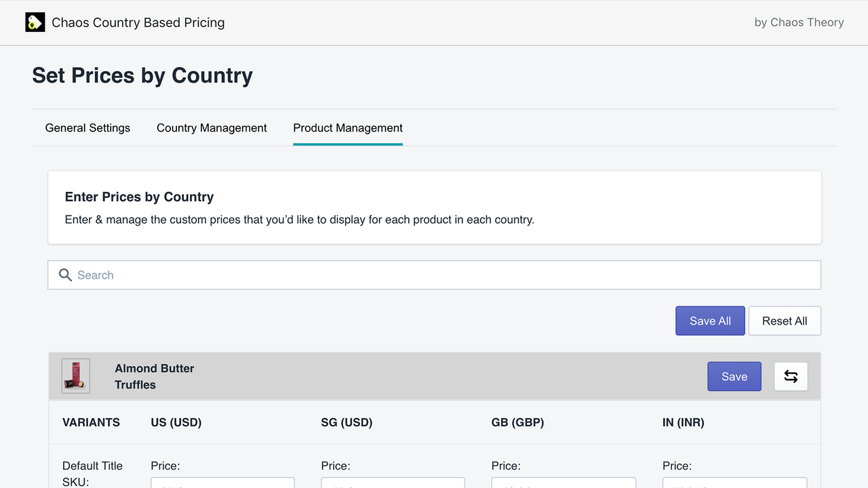
Task: Switch to the General Settings tab
Action: point(87,127)
